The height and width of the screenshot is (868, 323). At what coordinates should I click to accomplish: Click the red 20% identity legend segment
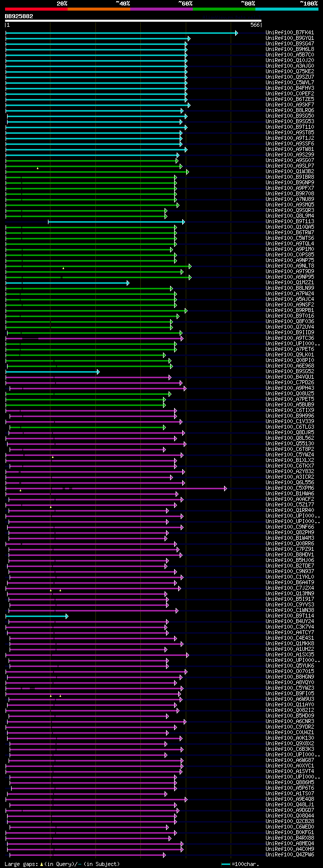(x=36, y=9)
